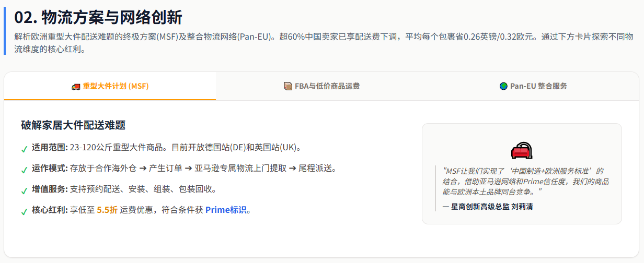Click the green checkmark beside 增值服务
This screenshot has width=644, height=263.
pos(24,191)
